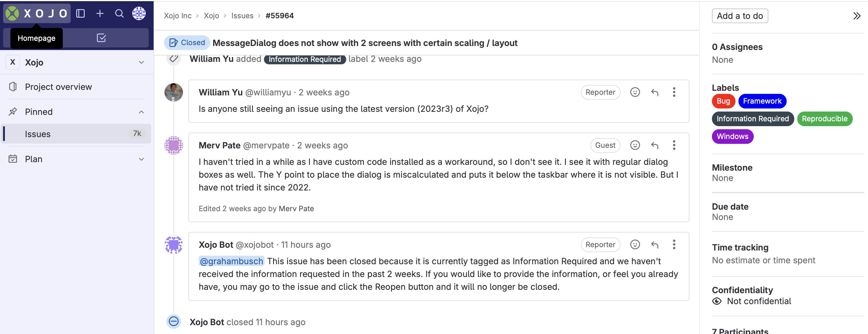Click the Not confidential eye icon

click(717, 301)
